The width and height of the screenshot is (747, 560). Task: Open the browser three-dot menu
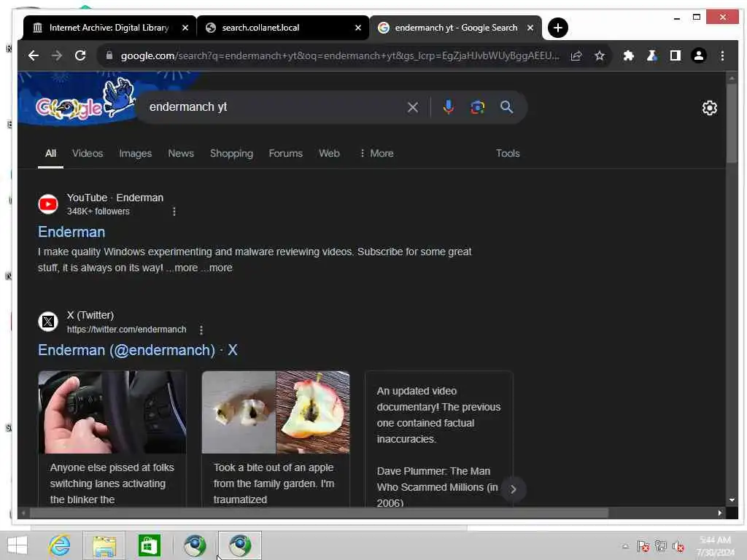722,55
